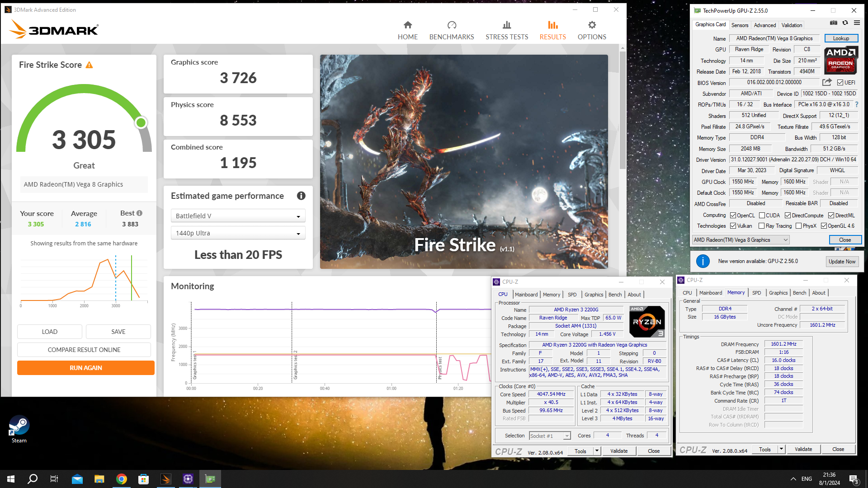This screenshot has width=868, height=488.
Task: Click GPU-Z screenshot camera icon
Action: pyautogui.click(x=834, y=23)
